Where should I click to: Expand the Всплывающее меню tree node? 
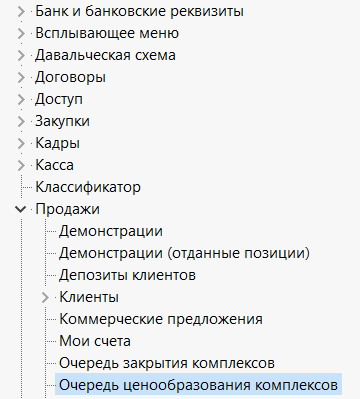[x=21, y=34]
